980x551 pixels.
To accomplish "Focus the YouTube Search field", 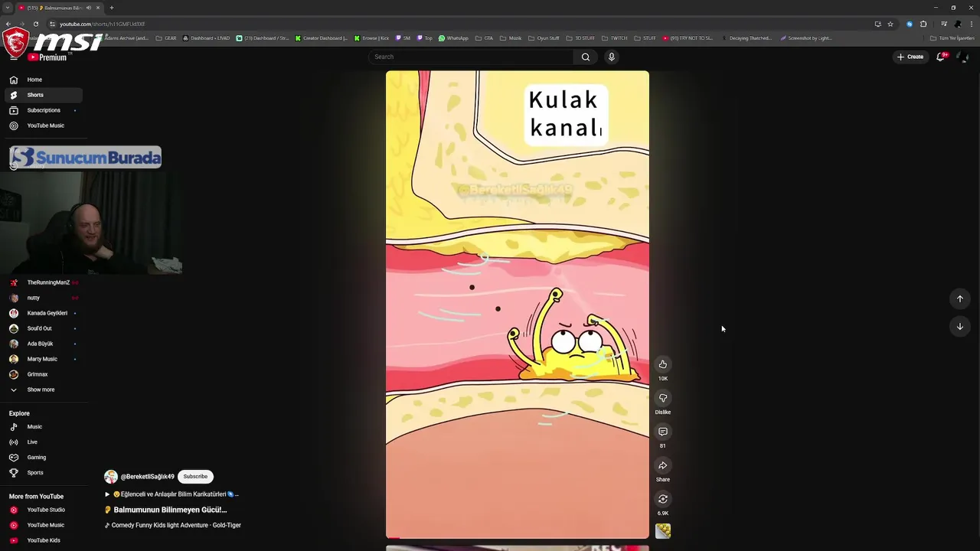I will pos(471,57).
